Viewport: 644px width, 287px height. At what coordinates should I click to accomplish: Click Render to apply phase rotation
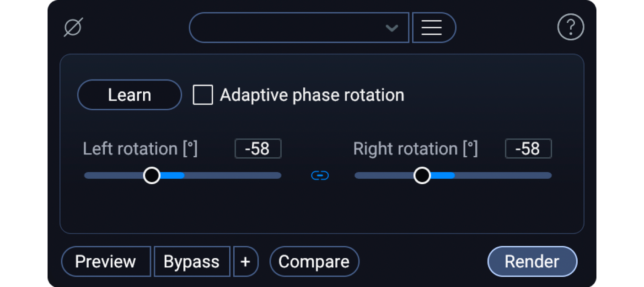[x=532, y=261]
